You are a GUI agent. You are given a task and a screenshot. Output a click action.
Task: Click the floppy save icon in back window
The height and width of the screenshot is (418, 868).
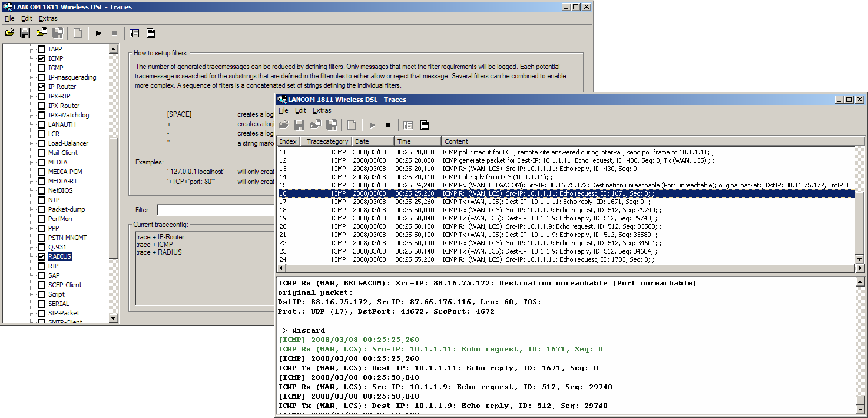pos(25,33)
